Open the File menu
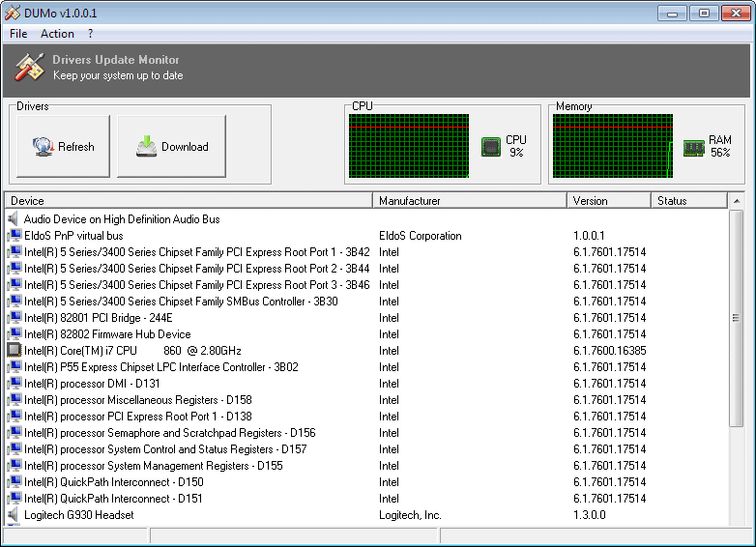Image resolution: width=756 pixels, height=547 pixels. (x=18, y=34)
